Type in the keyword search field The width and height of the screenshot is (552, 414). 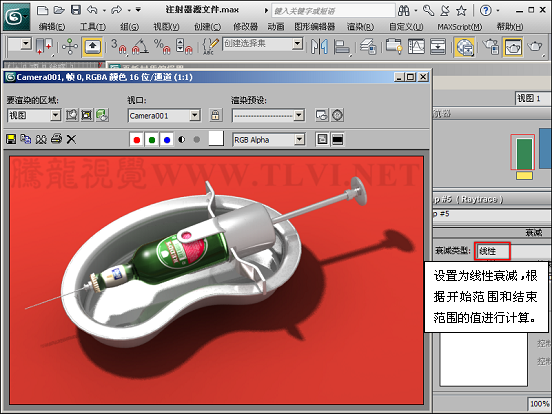coord(333,11)
